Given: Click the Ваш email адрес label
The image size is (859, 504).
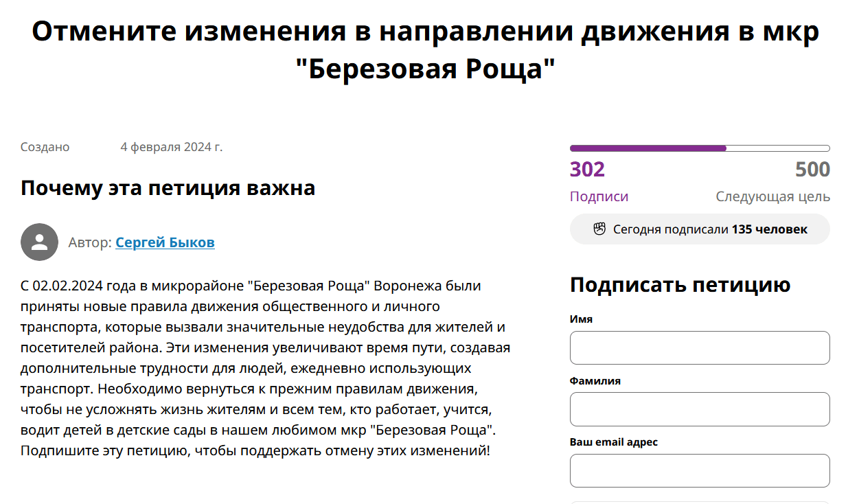Looking at the screenshot, I should [613, 442].
